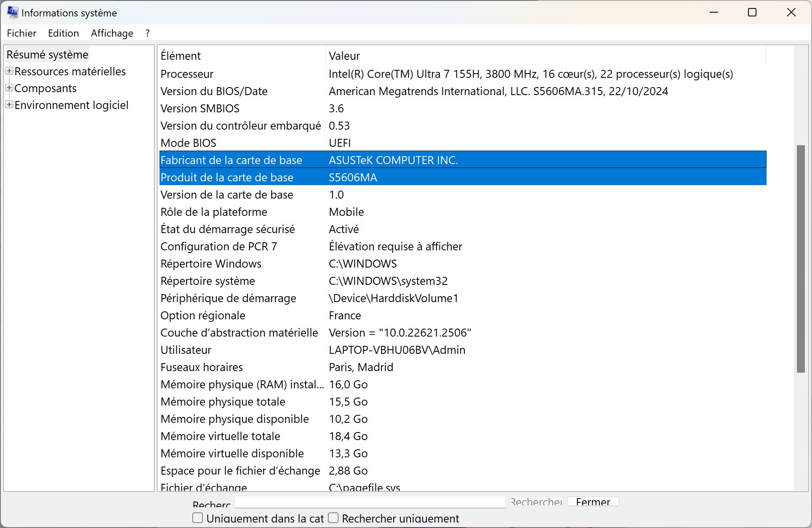Image resolution: width=812 pixels, height=528 pixels.
Task: Click the Valeur column header
Action: point(344,56)
